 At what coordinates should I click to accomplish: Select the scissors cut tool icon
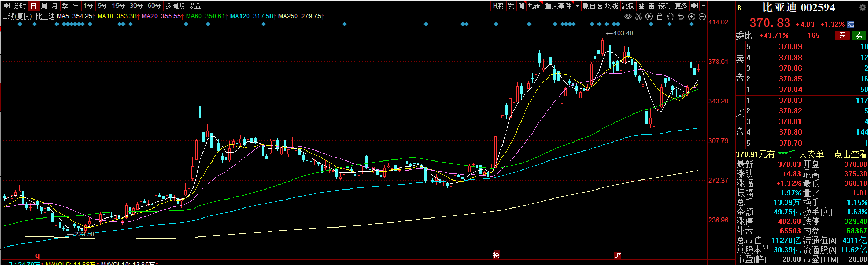[639, 16]
